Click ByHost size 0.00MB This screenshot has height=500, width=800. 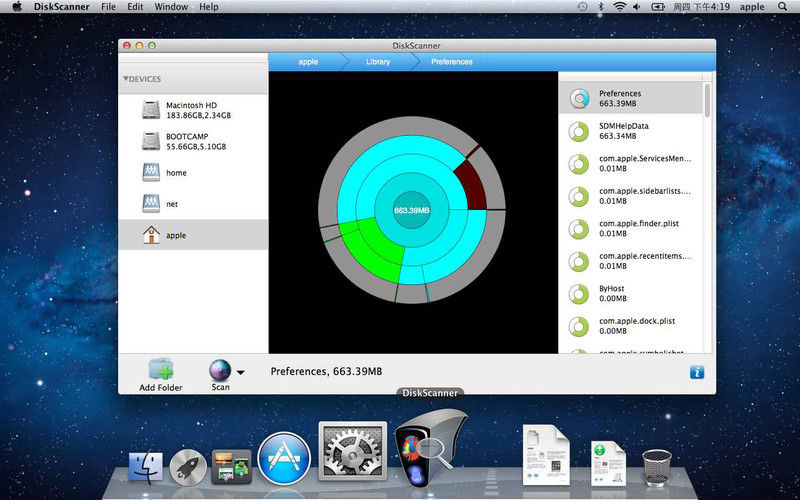pyautogui.click(x=613, y=298)
